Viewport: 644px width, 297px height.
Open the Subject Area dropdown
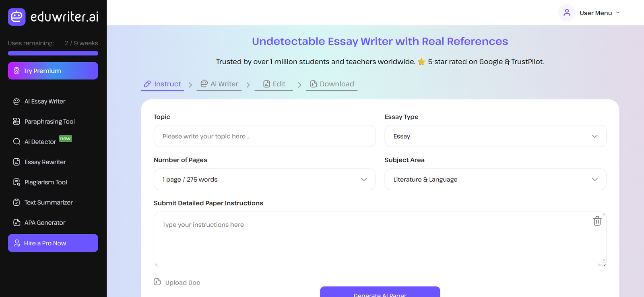tap(495, 179)
